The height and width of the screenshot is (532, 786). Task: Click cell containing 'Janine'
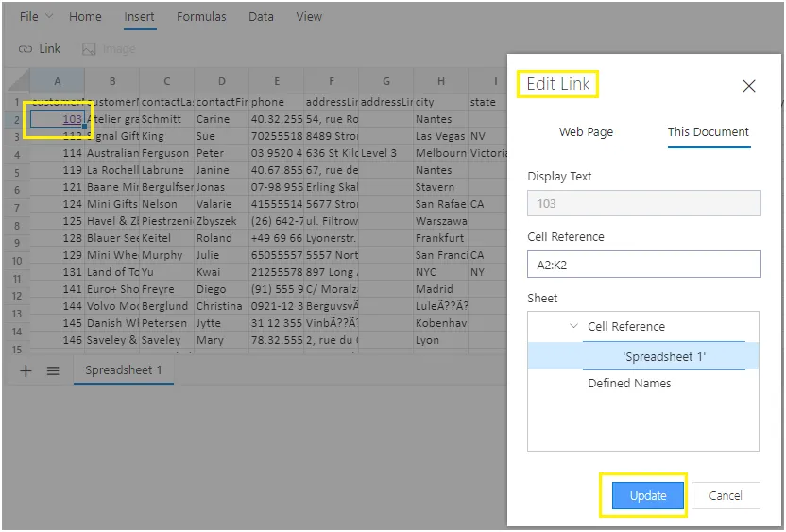click(x=222, y=170)
